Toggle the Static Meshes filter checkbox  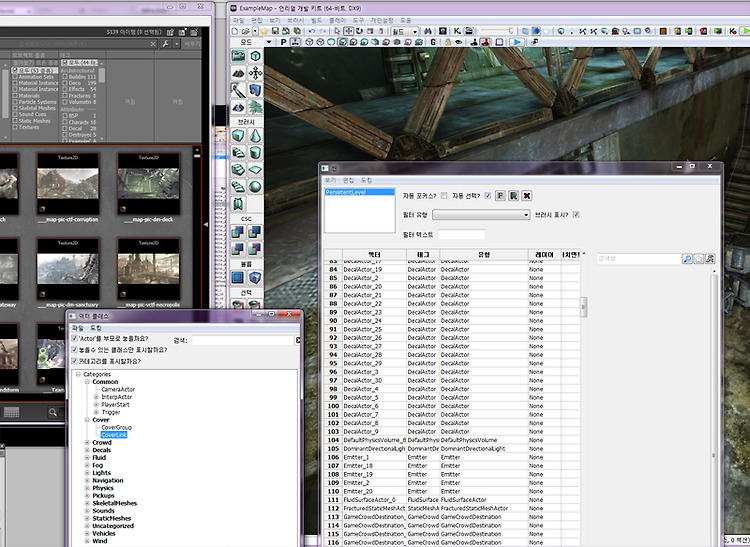[x=15, y=121]
